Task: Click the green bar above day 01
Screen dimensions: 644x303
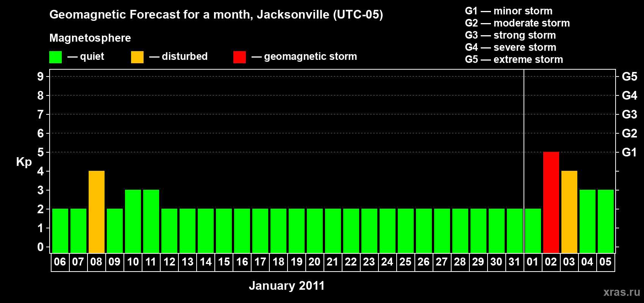Action: [x=533, y=231]
